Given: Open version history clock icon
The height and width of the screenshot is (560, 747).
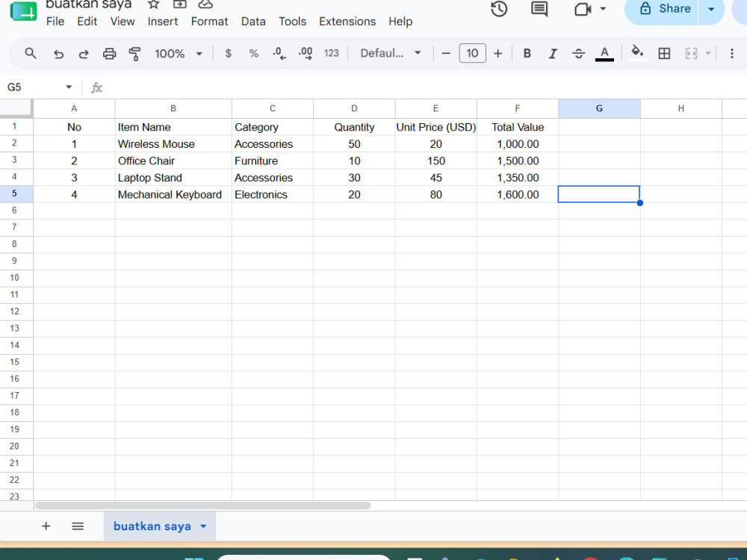Looking at the screenshot, I should click(x=499, y=8).
